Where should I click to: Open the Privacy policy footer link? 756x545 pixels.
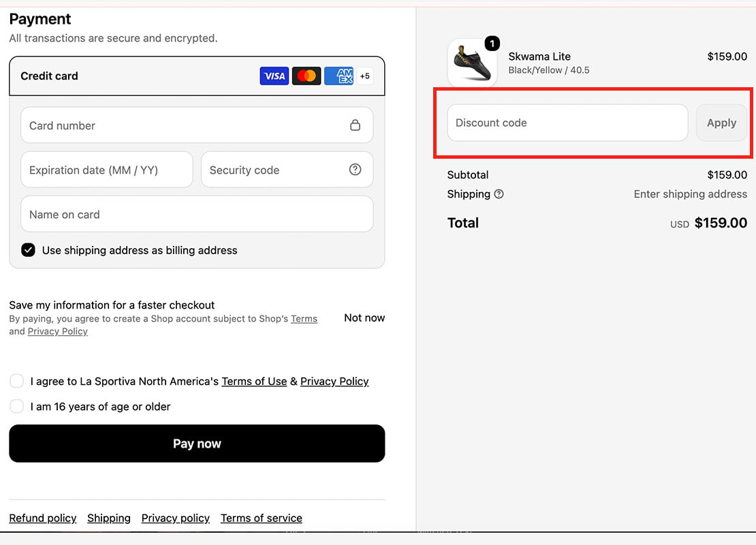click(176, 518)
